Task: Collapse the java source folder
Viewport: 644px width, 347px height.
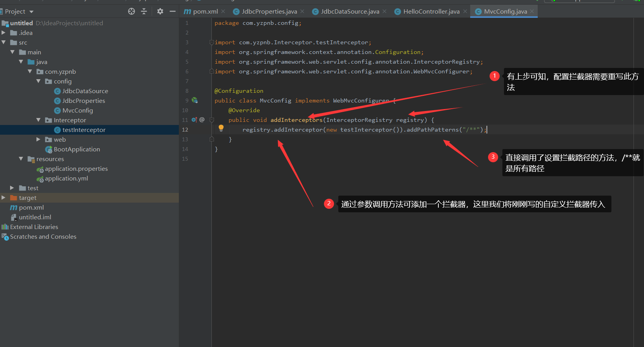Action: point(21,62)
